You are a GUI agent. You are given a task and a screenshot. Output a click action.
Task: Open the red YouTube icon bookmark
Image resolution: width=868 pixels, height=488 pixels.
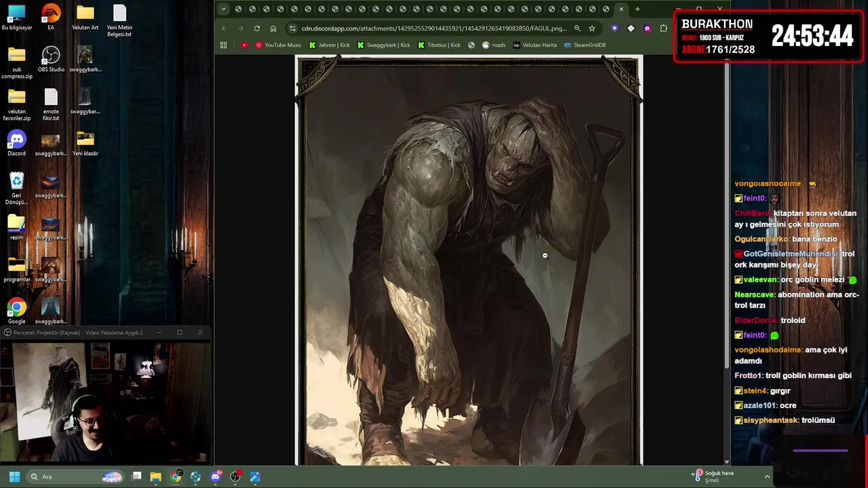(244, 45)
